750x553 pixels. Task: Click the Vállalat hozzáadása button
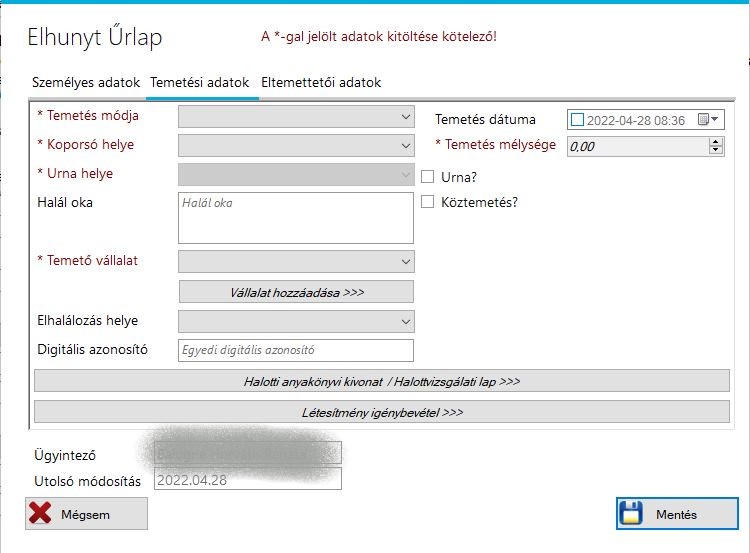[296, 293]
